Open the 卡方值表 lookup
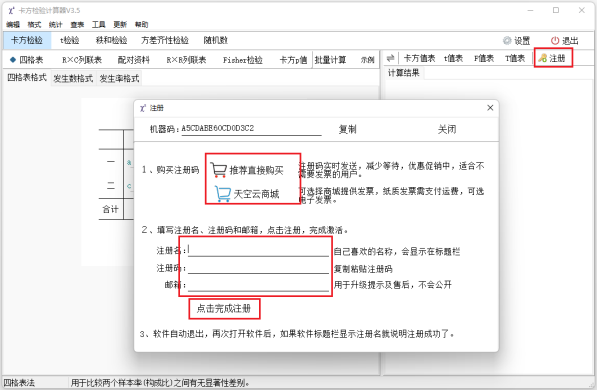This screenshot has height=390, width=597. [419, 58]
